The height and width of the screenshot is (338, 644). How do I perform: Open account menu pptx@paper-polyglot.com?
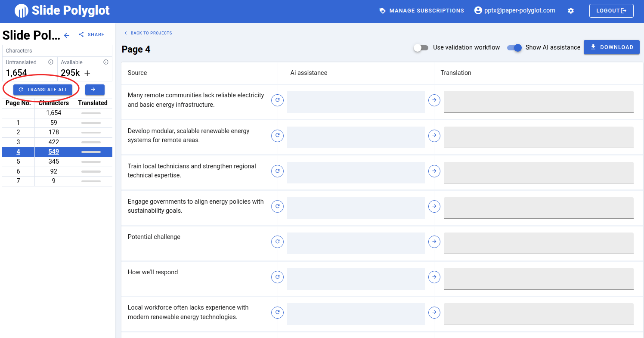coord(514,11)
